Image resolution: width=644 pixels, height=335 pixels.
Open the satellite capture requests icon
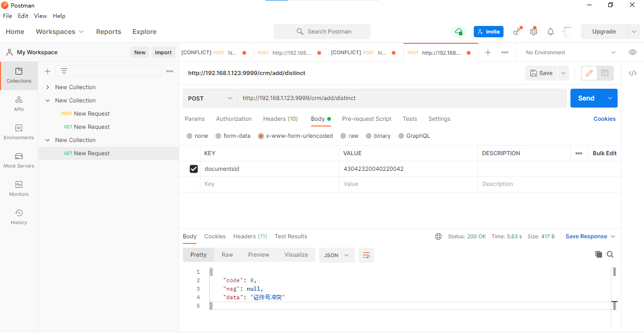tap(518, 32)
